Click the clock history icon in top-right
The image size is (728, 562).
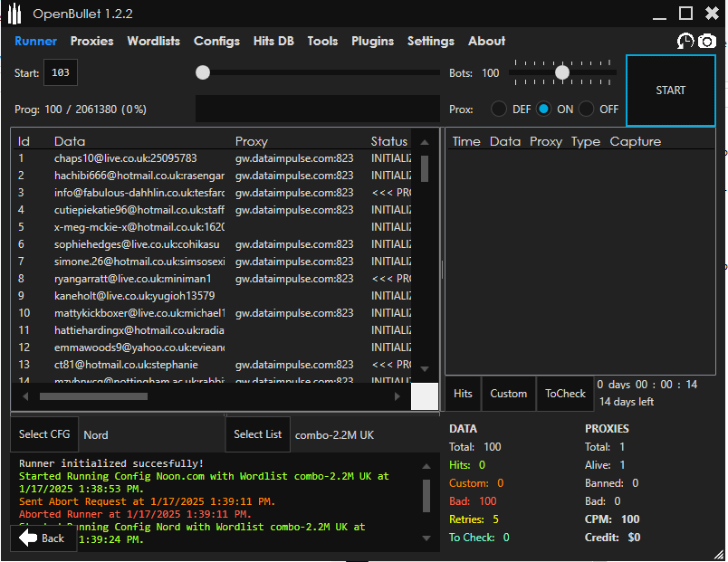[685, 42]
